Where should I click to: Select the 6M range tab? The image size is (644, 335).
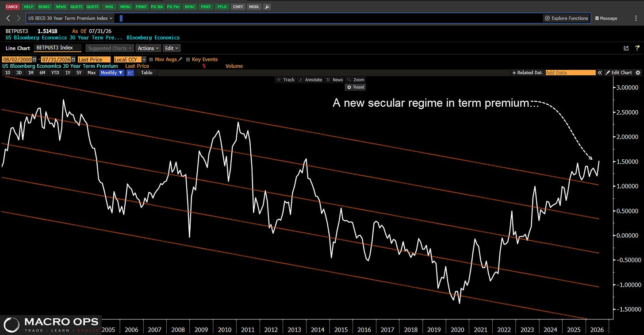(42, 73)
